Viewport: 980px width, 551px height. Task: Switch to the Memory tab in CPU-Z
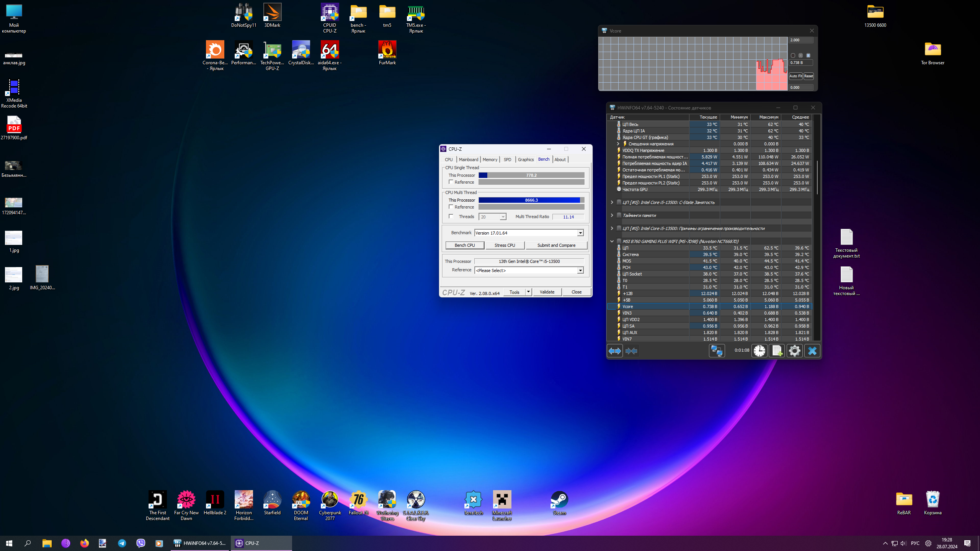pyautogui.click(x=490, y=160)
